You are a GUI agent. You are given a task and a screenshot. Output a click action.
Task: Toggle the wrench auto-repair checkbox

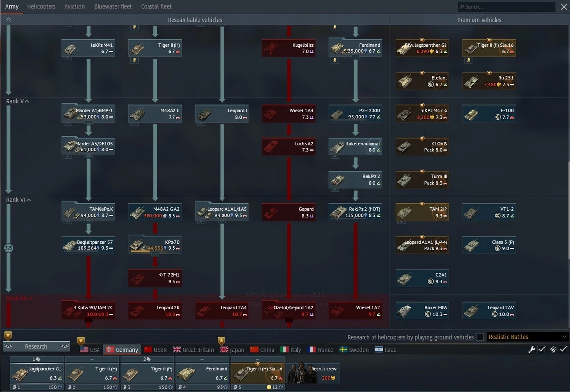tap(542, 349)
